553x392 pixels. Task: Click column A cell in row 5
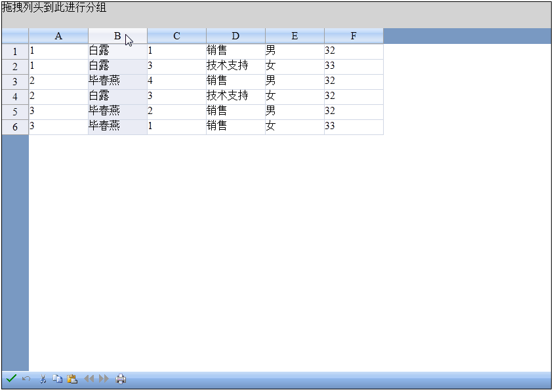coord(58,112)
